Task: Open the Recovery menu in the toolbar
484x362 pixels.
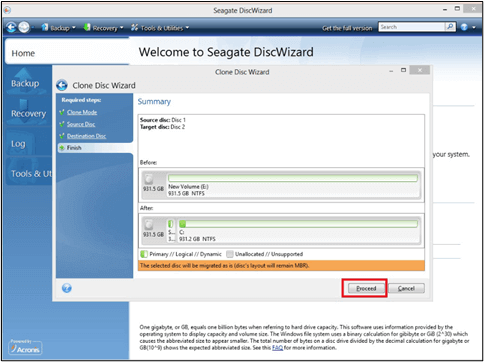Action: tap(103, 28)
